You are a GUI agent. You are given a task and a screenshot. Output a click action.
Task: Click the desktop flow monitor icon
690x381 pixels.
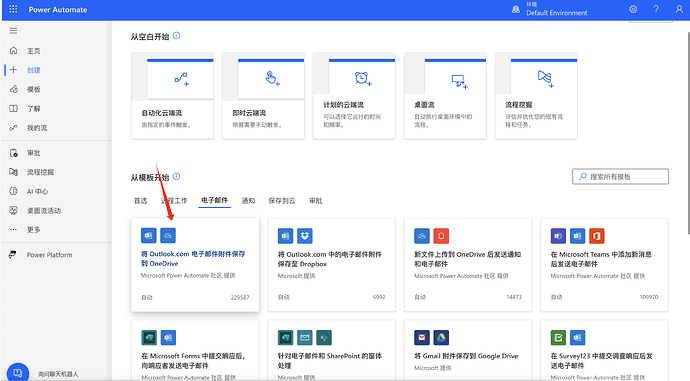click(x=459, y=82)
